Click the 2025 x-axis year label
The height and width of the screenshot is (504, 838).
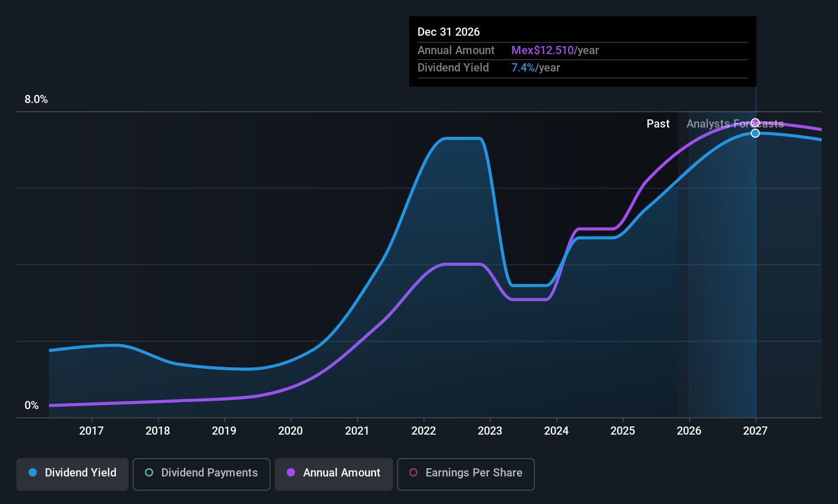click(x=623, y=431)
